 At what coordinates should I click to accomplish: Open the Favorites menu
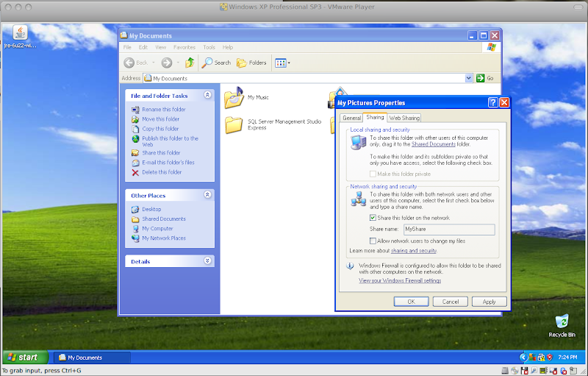[184, 47]
